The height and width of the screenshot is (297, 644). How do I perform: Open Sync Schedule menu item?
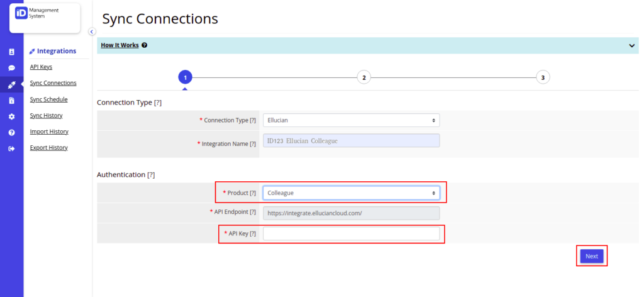point(49,99)
